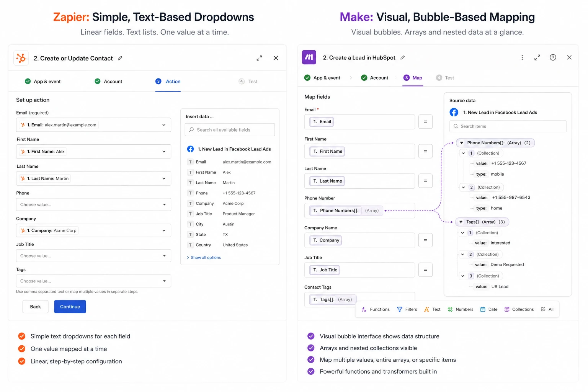Click the 'First Name' bubble in Make

[x=327, y=151]
